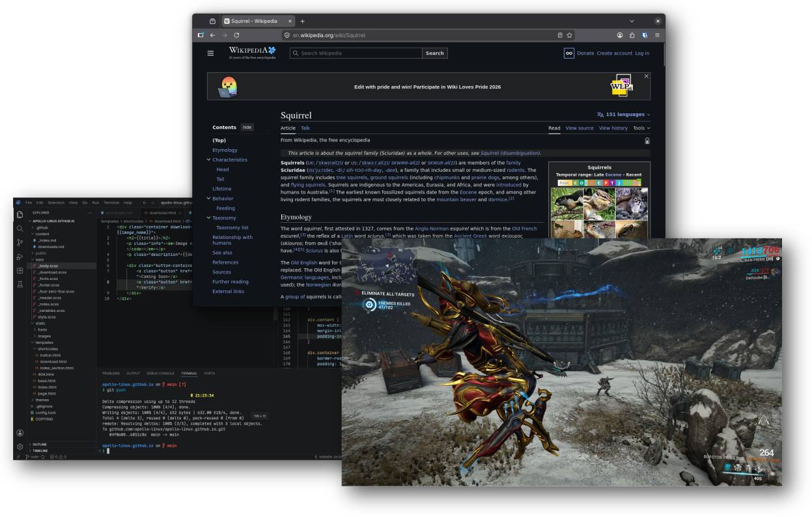
Task: Click the site shield icon in address bar
Action: [x=287, y=35]
